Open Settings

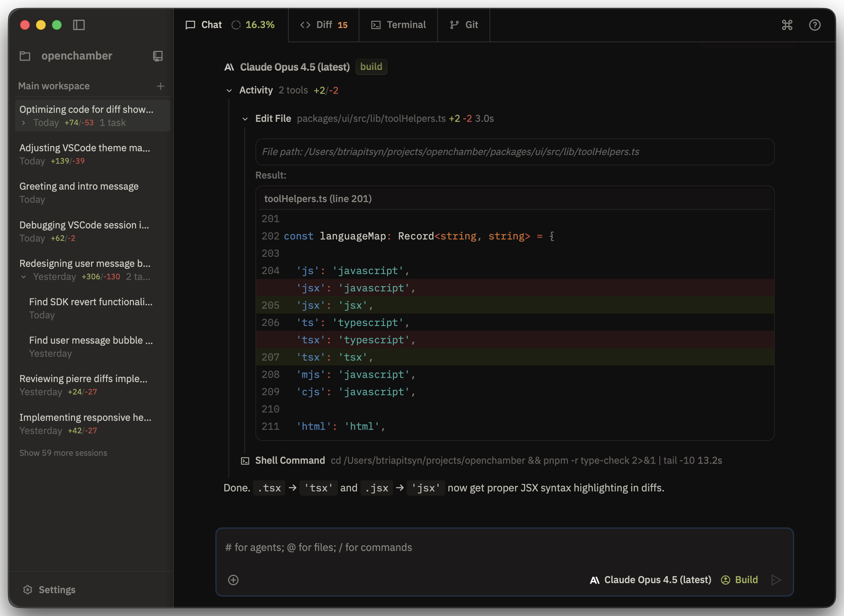(x=49, y=589)
